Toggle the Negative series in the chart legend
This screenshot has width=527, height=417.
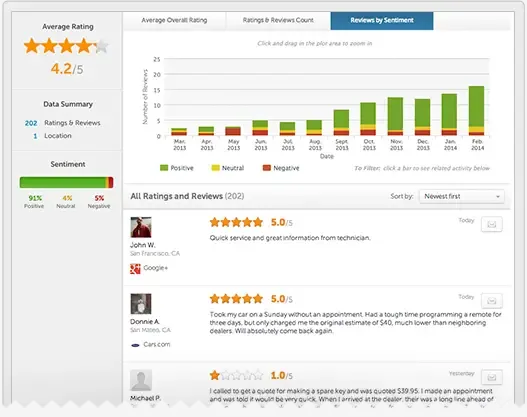point(281,168)
